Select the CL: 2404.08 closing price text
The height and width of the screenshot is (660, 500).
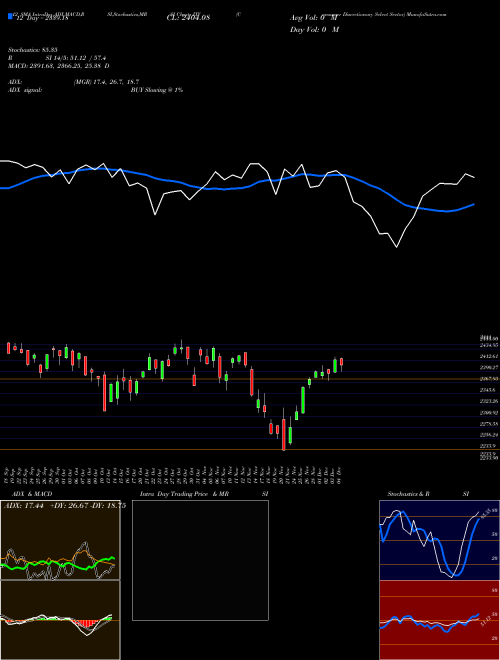tap(188, 18)
